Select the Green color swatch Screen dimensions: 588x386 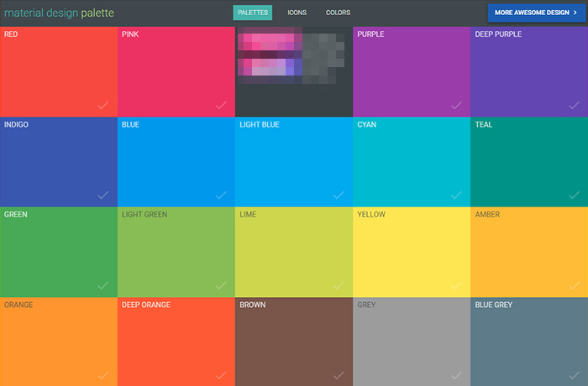(59, 253)
